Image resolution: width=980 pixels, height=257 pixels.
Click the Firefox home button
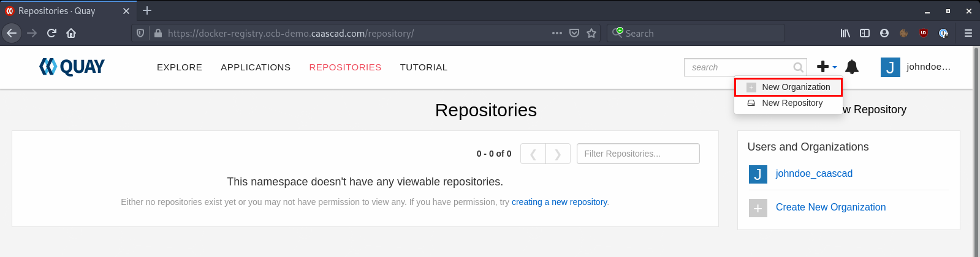71,33
